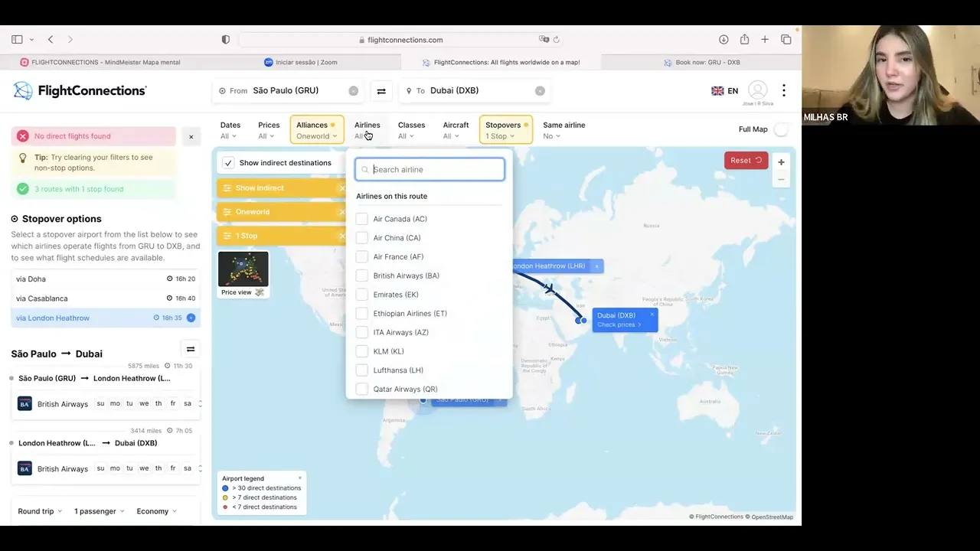The image size is (980, 551).
Task: Select the via Doha stopover option
Action: (x=106, y=279)
